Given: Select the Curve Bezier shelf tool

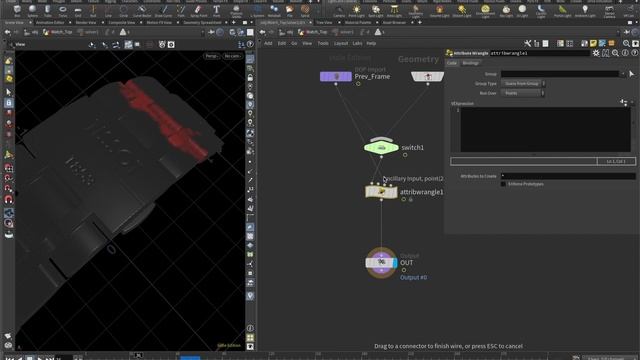Looking at the screenshot, I should [142, 11].
